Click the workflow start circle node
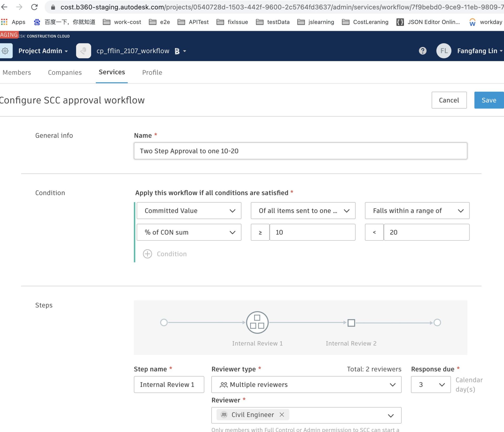 (x=164, y=322)
